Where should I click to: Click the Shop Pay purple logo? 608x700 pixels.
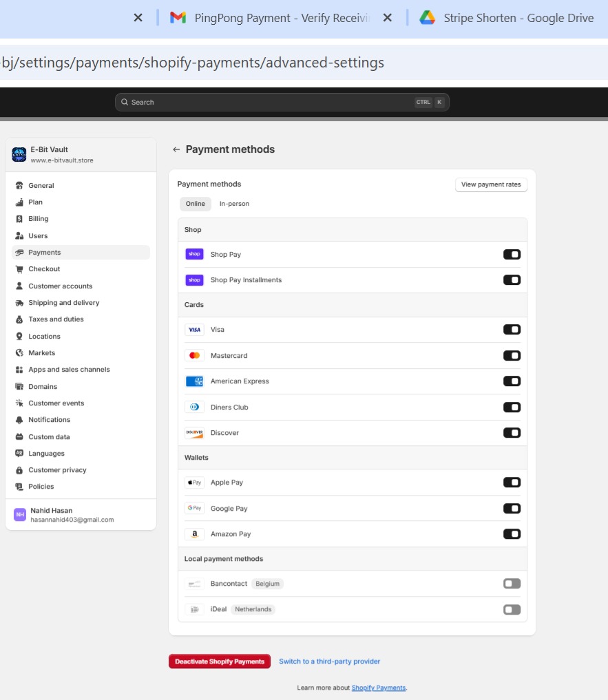point(194,254)
